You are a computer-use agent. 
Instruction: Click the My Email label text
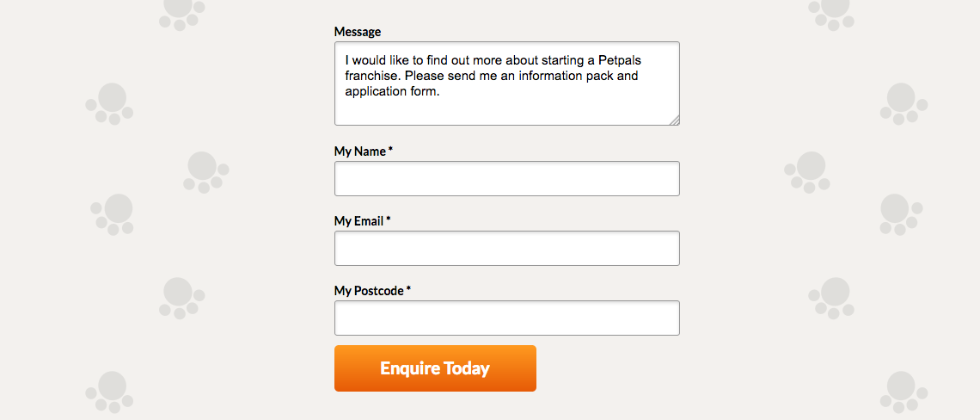358,221
